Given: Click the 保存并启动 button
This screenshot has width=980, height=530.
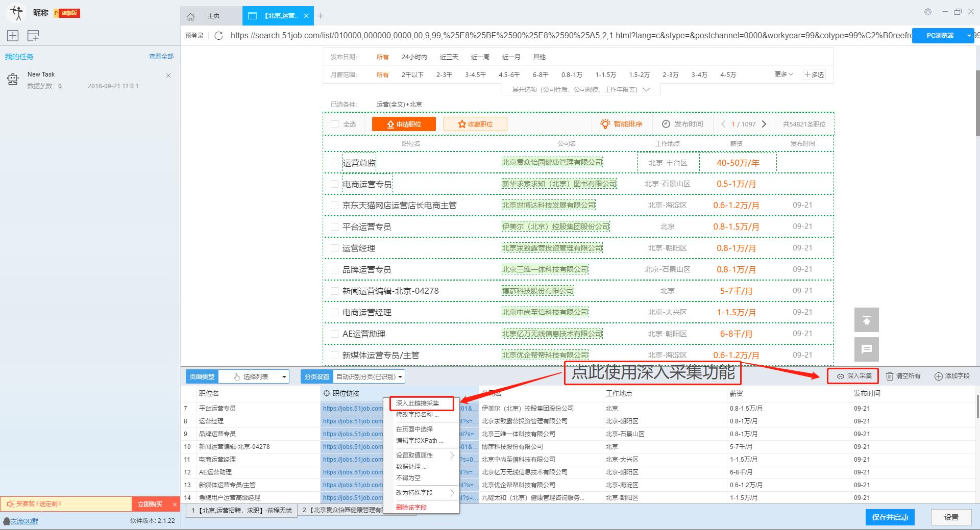Looking at the screenshot, I should coord(890,517).
